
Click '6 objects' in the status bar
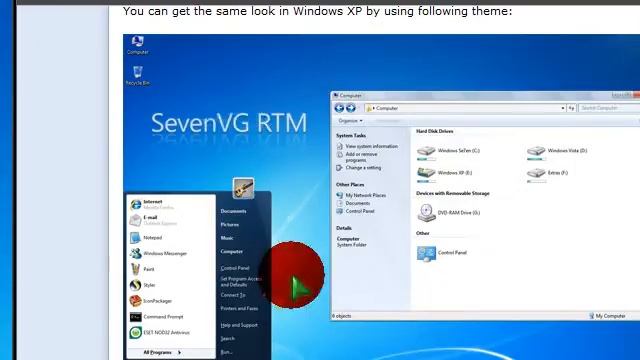(x=342, y=316)
